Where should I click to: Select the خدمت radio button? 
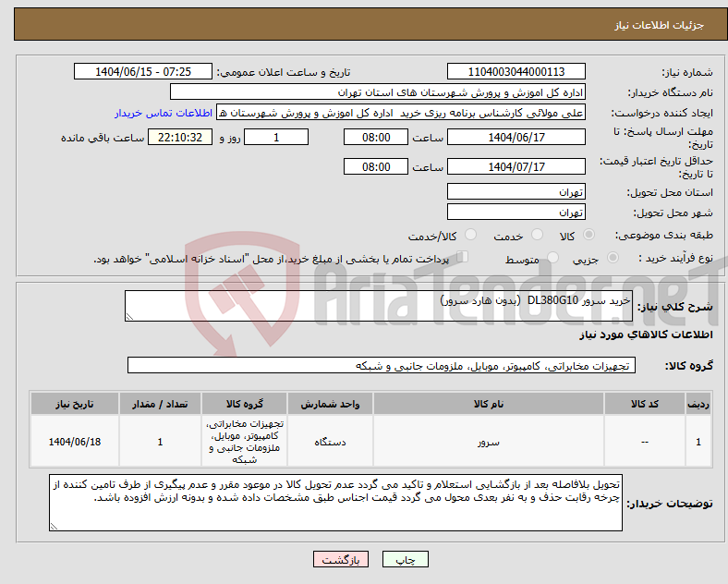point(537,235)
